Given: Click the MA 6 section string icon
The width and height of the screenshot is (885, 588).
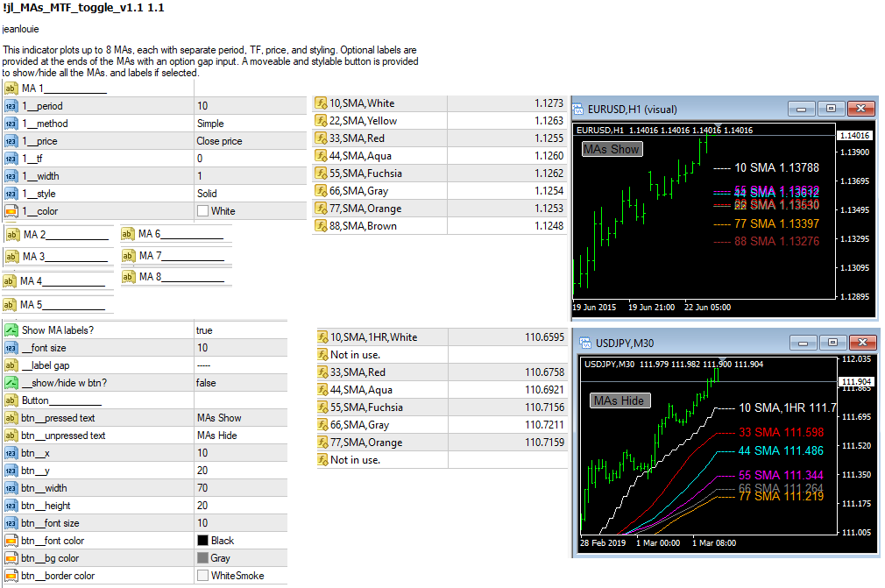Looking at the screenshot, I should pos(128,234).
